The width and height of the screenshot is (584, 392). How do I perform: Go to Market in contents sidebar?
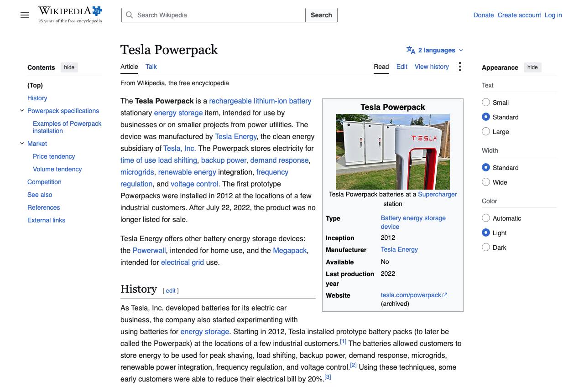[37, 144]
